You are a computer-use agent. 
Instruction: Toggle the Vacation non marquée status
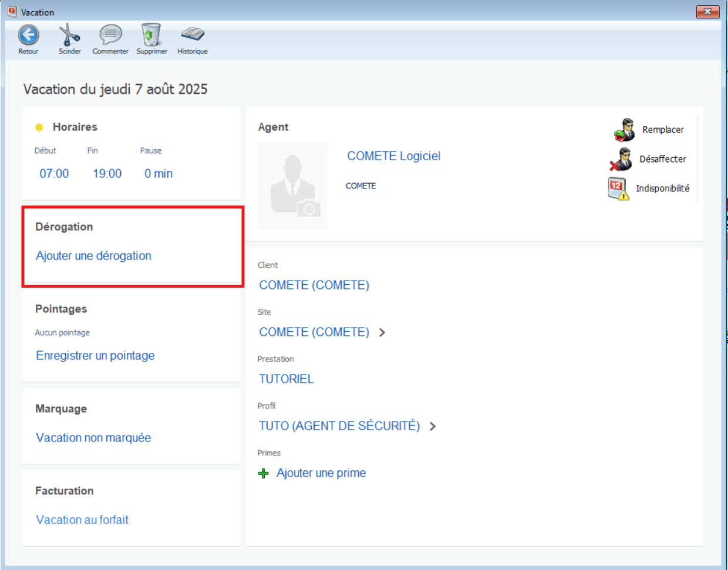93,438
